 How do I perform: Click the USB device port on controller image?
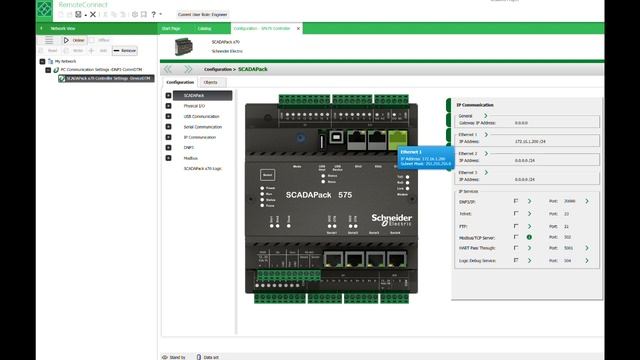[x=336, y=137]
